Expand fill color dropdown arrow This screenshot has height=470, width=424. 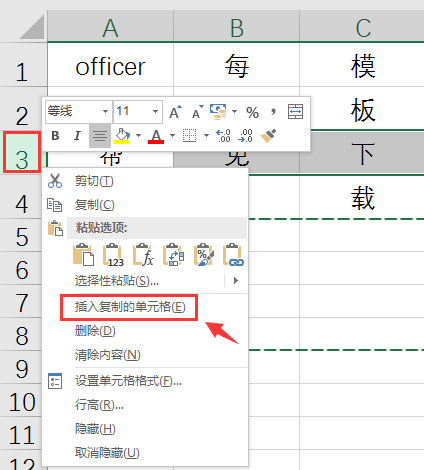tap(138, 136)
